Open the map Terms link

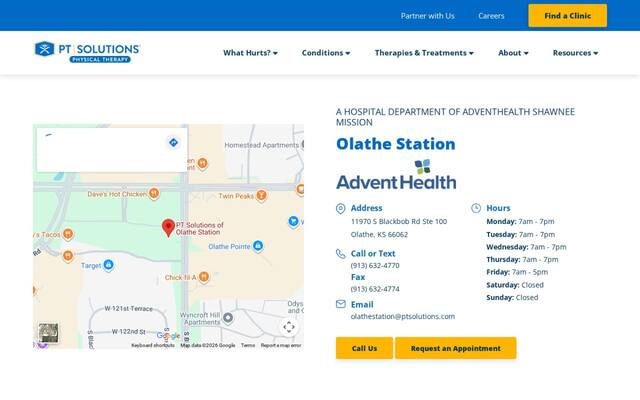[x=248, y=345]
